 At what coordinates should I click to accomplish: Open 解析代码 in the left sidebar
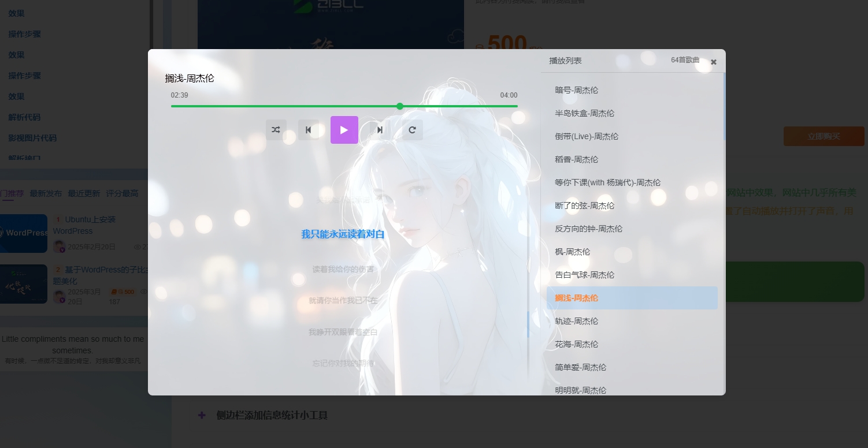click(x=24, y=117)
